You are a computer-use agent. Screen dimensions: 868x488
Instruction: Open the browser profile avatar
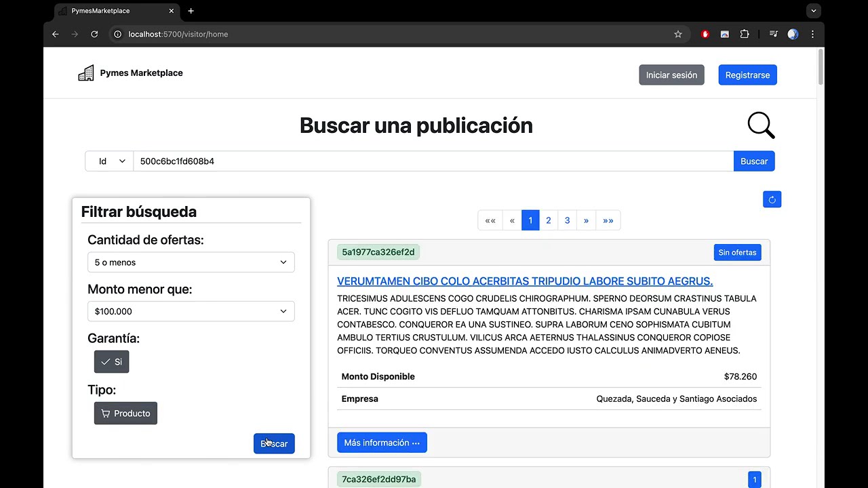(793, 34)
